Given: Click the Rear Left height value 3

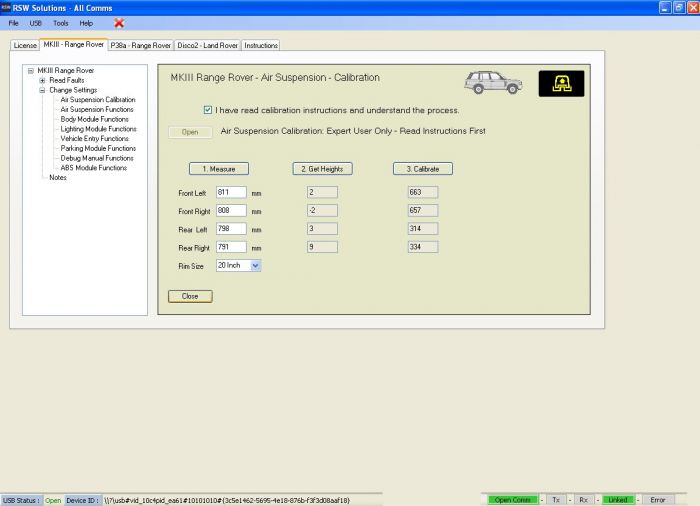Looking at the screenshot, I should pos(322,229).
